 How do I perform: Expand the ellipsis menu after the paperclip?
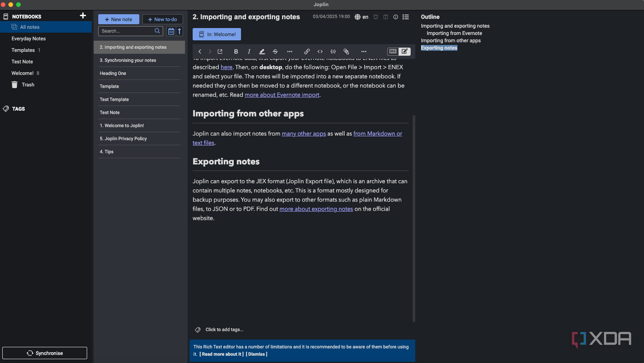[364, 51]
